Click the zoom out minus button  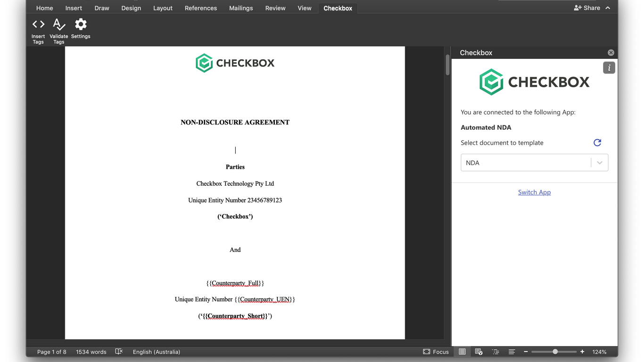pyautogui.click(x=526, y=352)
